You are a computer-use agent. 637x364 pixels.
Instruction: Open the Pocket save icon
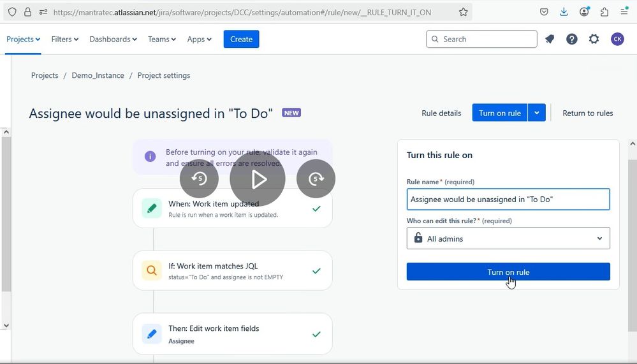pyautogui.click(x=544, y=11)
